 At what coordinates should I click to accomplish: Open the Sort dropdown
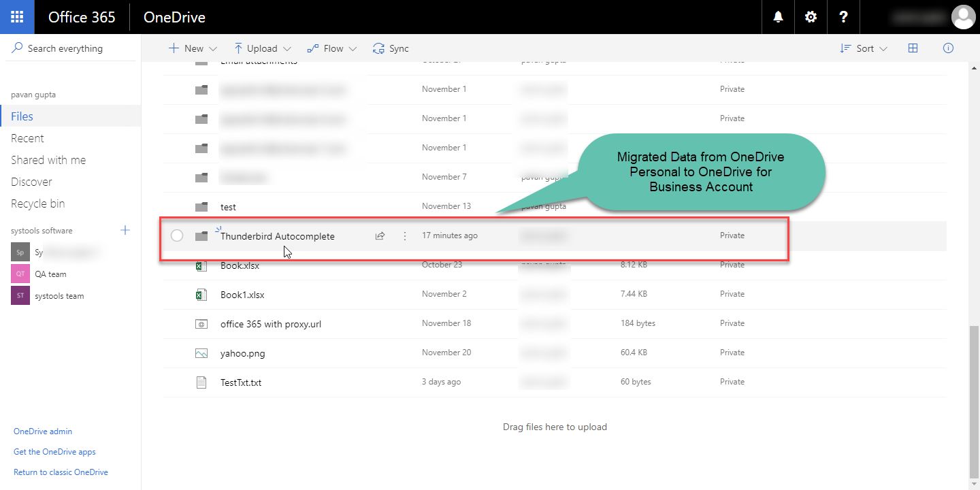click(864, 48)
